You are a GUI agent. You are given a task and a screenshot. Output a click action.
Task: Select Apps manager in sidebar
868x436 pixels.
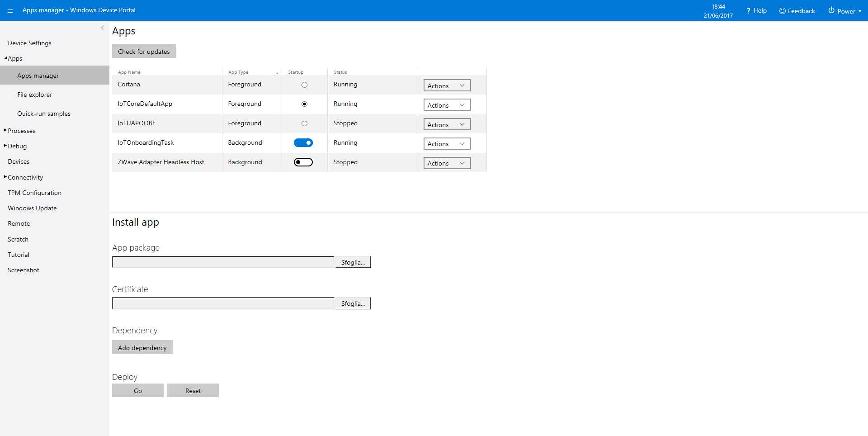coord(55,76)
